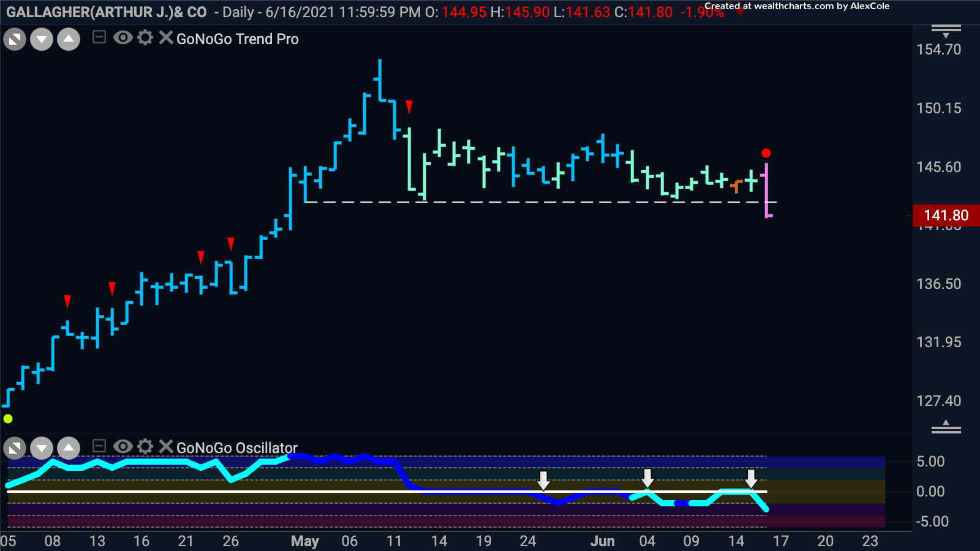Click the 145.60 price axis label
Screen dimensions: 980x551
tap(939, 167)
